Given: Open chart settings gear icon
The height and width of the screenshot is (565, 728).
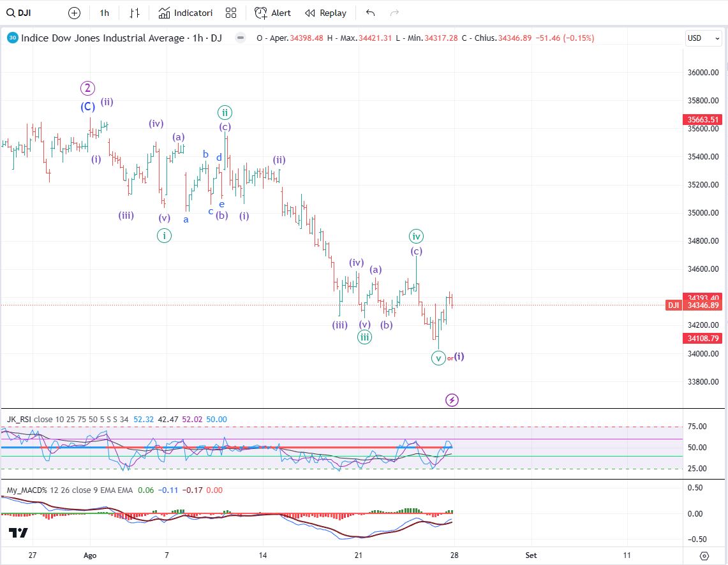Looking at the screenshot, I should (x=704, y=555).
